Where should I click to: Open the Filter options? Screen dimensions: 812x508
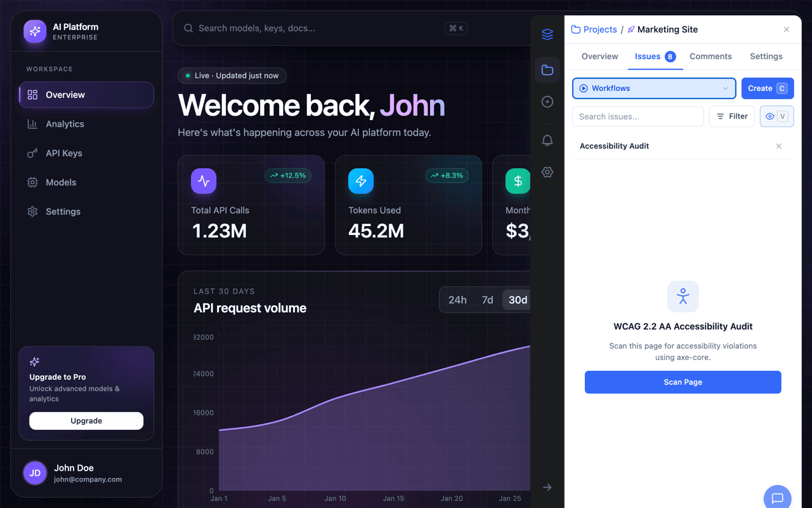point(732,116)
